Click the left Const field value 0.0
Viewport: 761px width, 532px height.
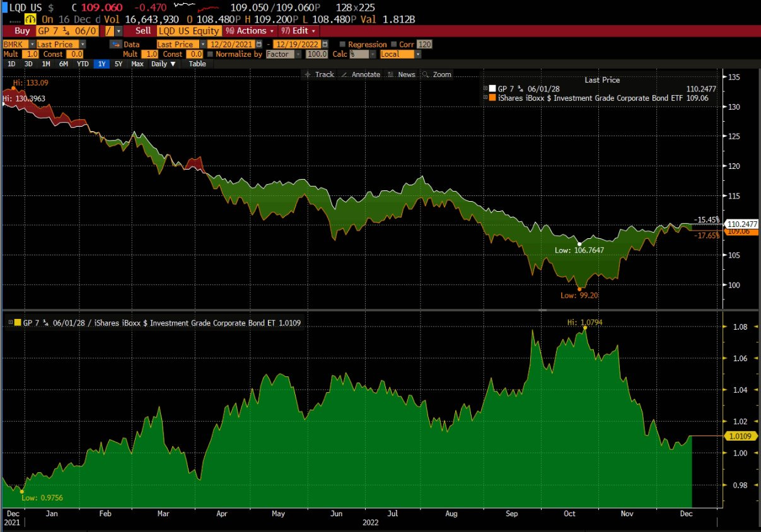(74, 54)
